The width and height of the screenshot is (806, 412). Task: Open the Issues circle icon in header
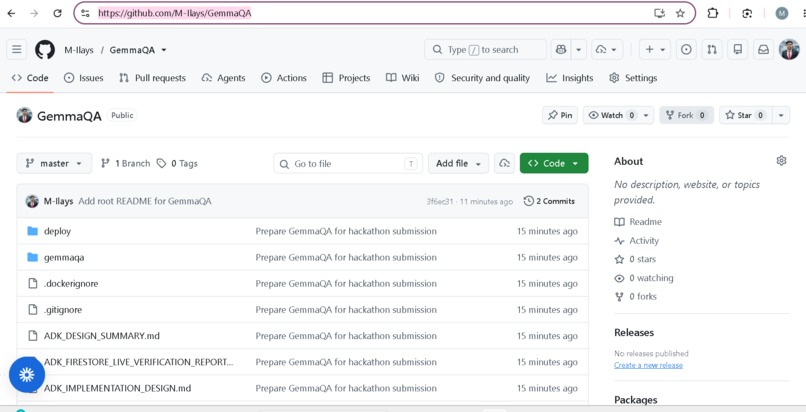pyautogui.click(x=686, y=50)
